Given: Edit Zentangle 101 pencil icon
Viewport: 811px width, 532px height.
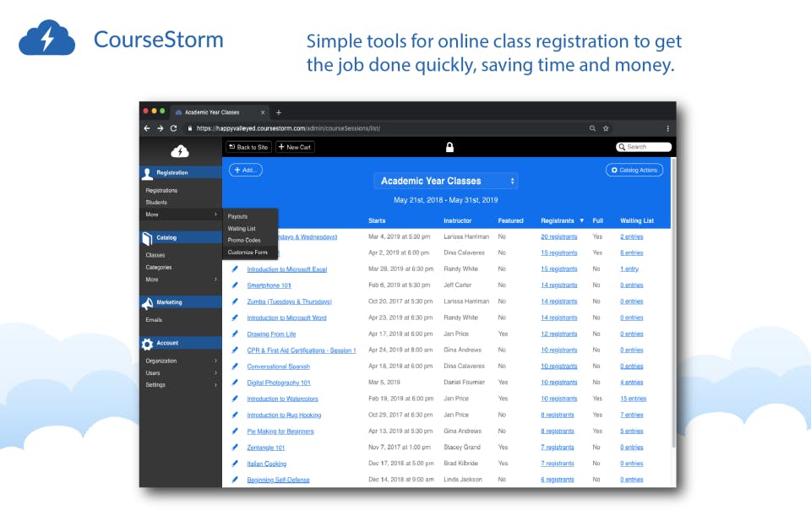Looking at the screenshot, I should pos(235,448).
